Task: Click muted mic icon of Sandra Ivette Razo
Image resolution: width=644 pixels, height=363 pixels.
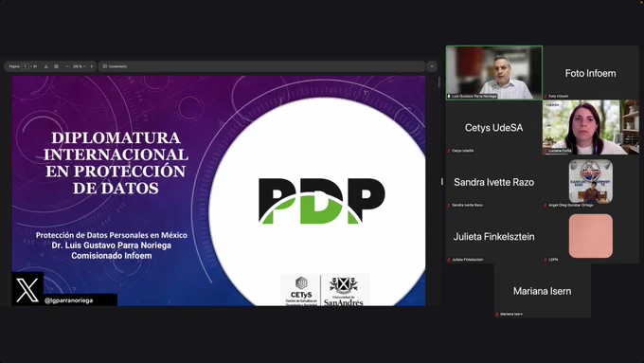Action: [x=449, y=205]
